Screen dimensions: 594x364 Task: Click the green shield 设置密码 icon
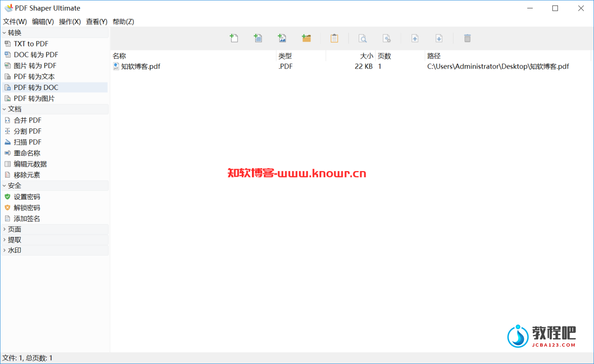point(7,197)
